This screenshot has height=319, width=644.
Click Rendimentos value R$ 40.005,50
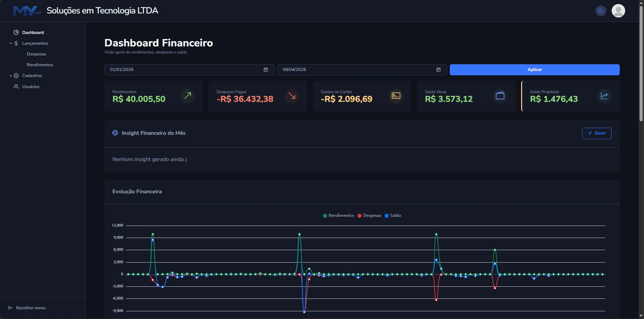[139, 99]
